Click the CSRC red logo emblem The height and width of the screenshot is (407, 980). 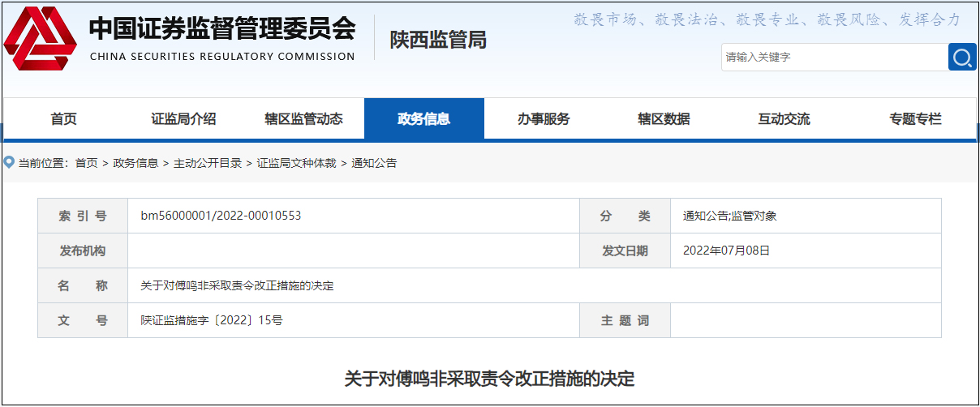coord(39,39)
